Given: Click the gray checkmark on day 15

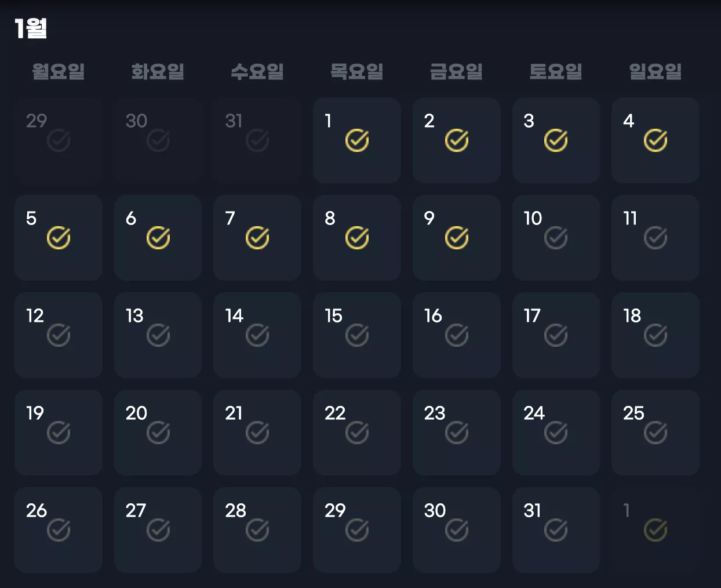Looking at the screenshot, I should click(357, 335).
